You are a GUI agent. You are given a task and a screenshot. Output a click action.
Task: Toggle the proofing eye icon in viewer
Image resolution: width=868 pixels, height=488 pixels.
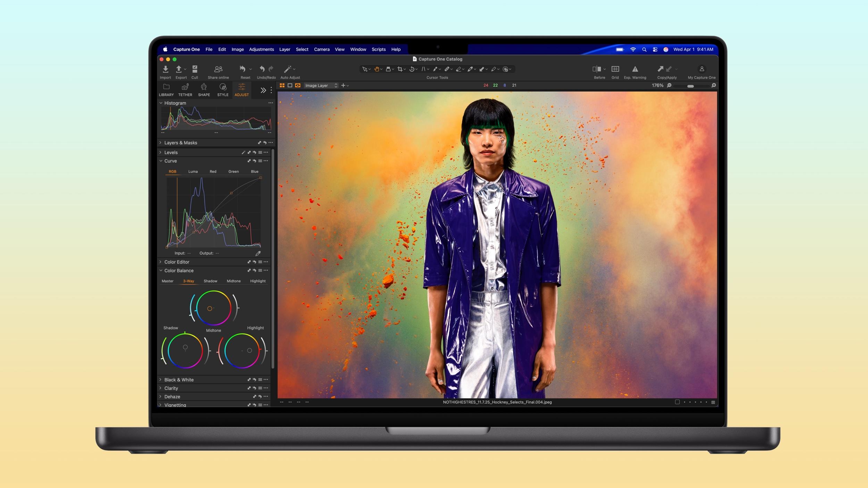pos(298,85)
